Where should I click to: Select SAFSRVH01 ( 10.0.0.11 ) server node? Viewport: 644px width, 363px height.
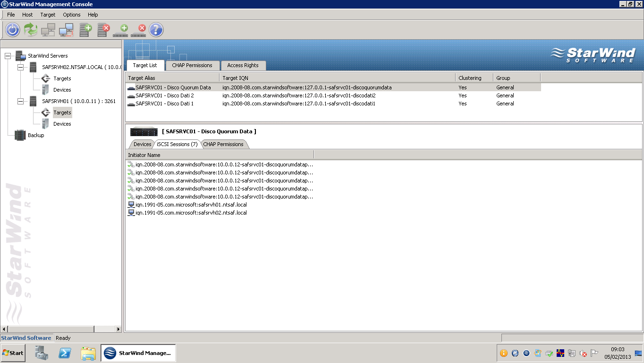click(x=79, y=101)
